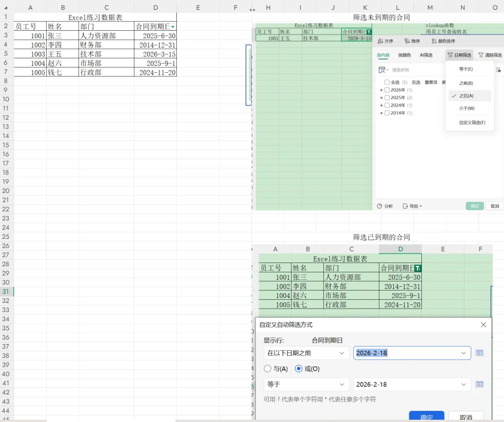Expand the 2025年 tree node
The image size is (504, 422).
pos(382,97)
